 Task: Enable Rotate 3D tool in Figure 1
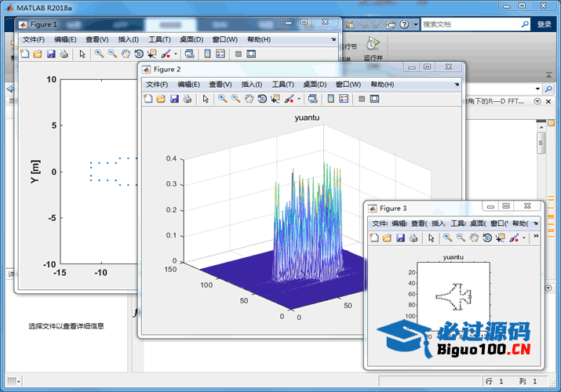[x=139, y=54]
